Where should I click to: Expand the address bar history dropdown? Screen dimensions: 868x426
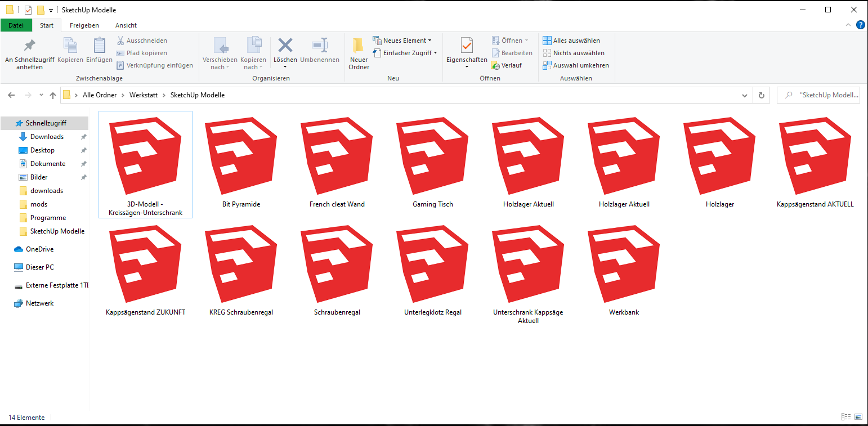745,95
